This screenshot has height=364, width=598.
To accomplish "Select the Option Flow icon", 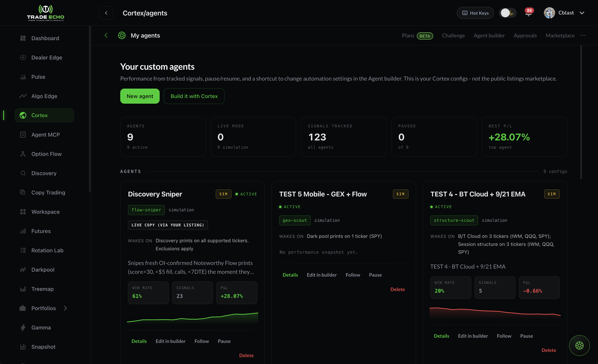I will coord(23,154).
